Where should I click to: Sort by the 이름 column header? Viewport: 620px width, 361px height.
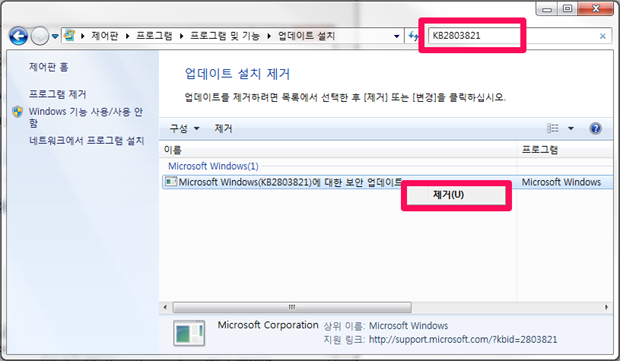(x=338, y=150)
